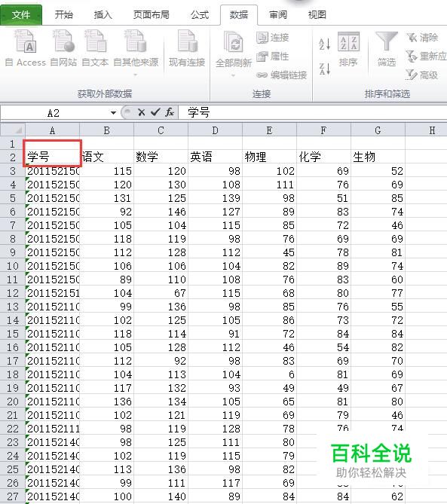Select row 2 header
The image size is (447, 504).
(13, 157)
